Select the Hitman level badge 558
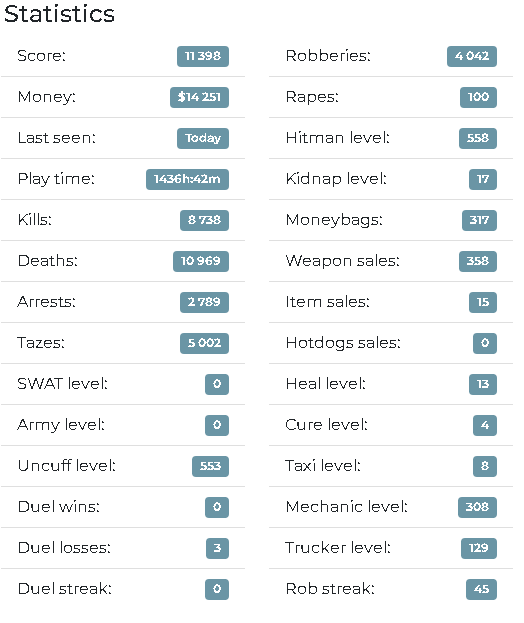524x623 pixels. 478,138
